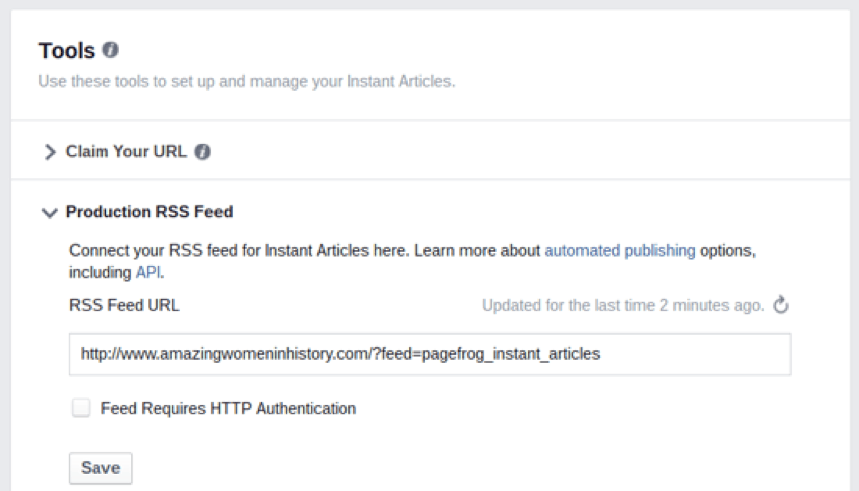This screenshot has height=491, width=859.
Task: Select the Production RSS Feed section title
Action: click(149, 212)
